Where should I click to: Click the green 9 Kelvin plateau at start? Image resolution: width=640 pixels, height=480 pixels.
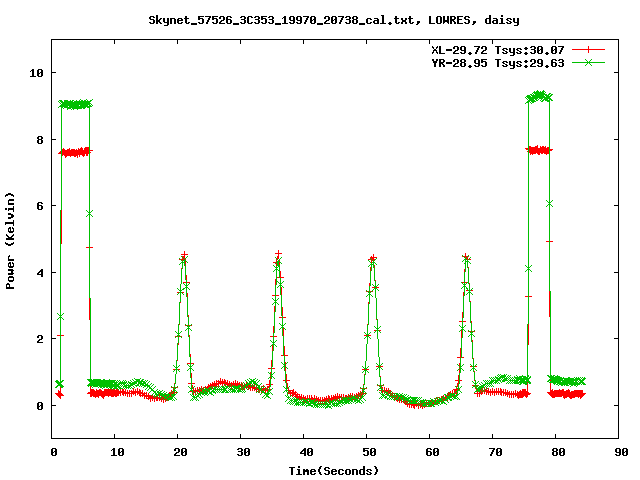click(x=75, y=104)
